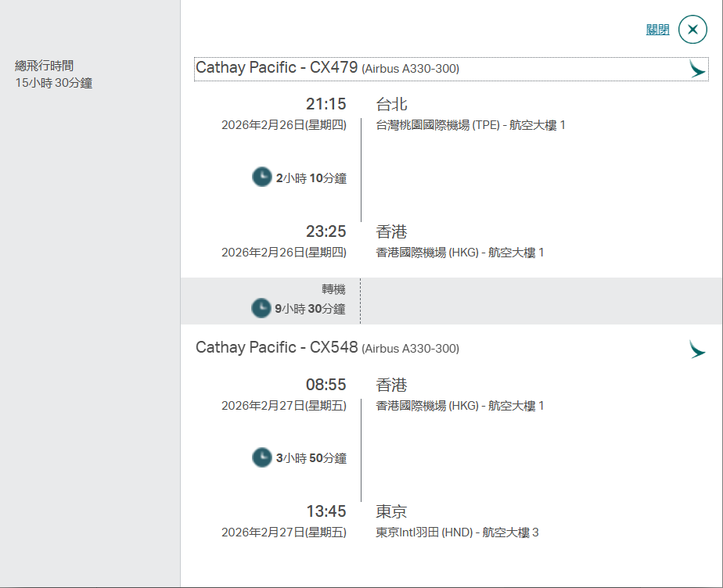Click the 21:15 departure time
This screenshot has width=723, height=588.
[x=326, y=104]
